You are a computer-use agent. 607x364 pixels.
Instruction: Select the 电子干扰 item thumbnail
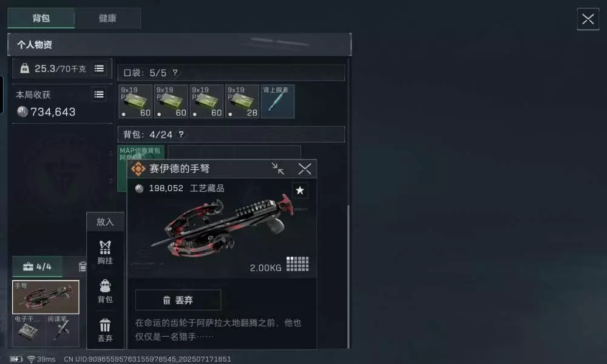(29, 331)
